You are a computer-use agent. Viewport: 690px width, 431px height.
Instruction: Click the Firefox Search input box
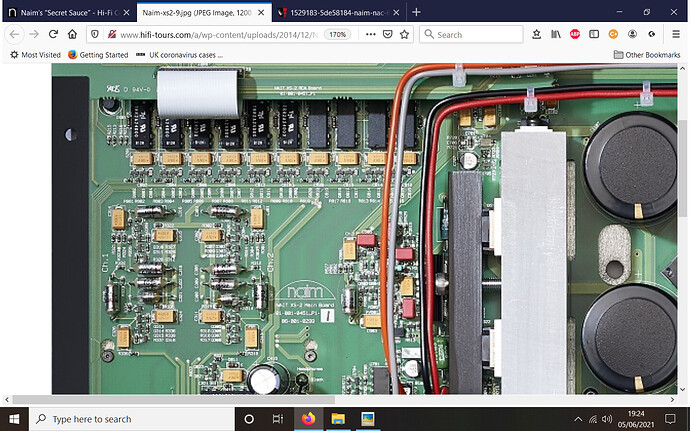coord(476,34)
